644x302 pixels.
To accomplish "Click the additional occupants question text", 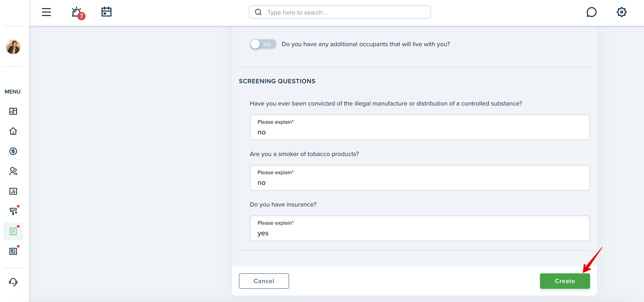I will 366,44.
